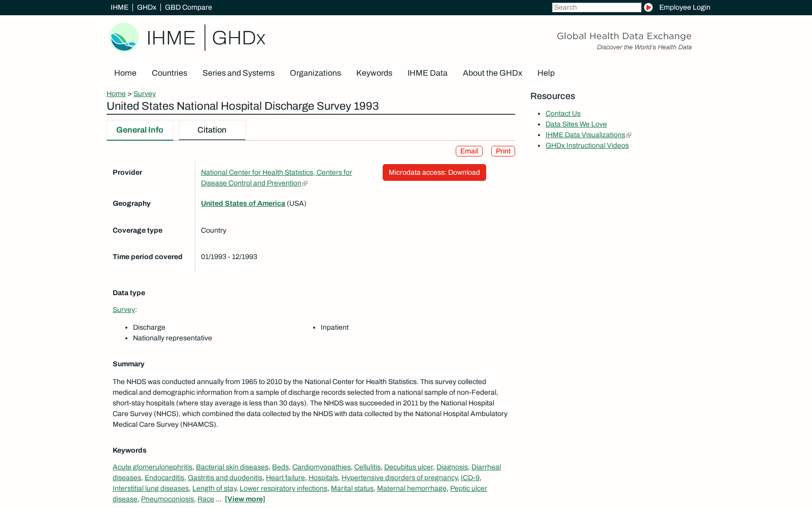
Task: Open the Survey data type link
Action: (124, 309)
